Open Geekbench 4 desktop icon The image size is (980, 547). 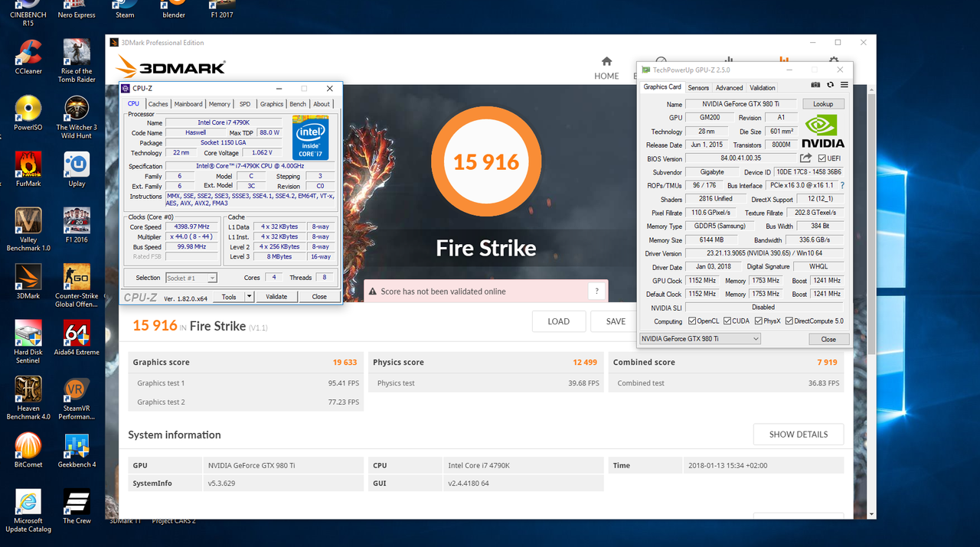coord(77,451)
